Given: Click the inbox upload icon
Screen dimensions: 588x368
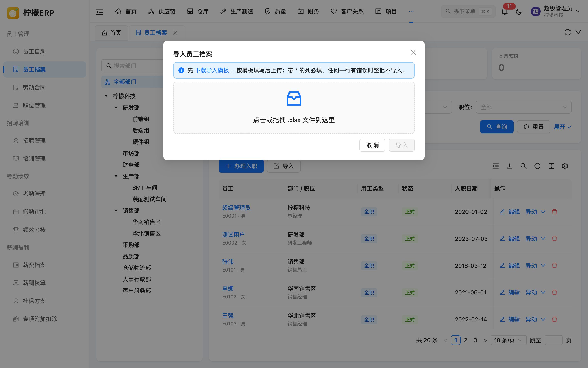Looking at the screenshot, I should click(294, 99).
